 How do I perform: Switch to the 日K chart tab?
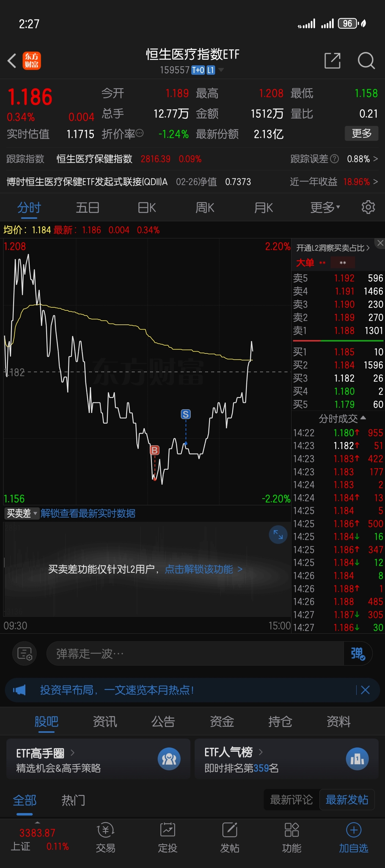pos(147,208)
